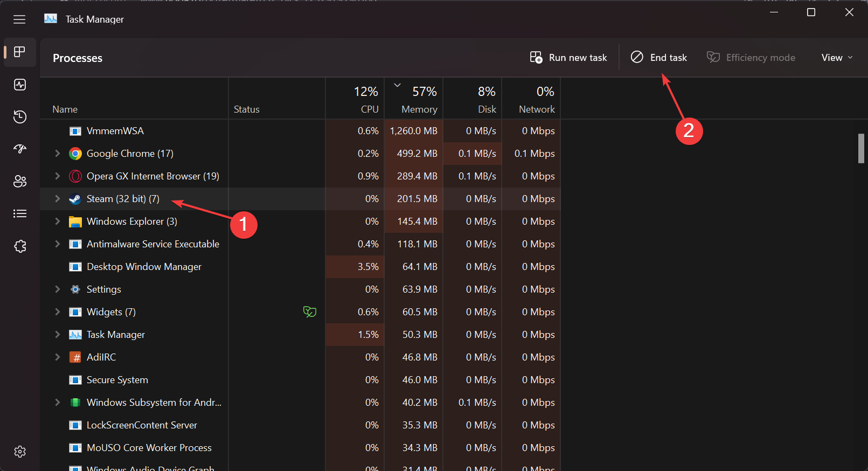Open the View dropdown menu
The width and height of the screenshot is (868, 471).
837,58
